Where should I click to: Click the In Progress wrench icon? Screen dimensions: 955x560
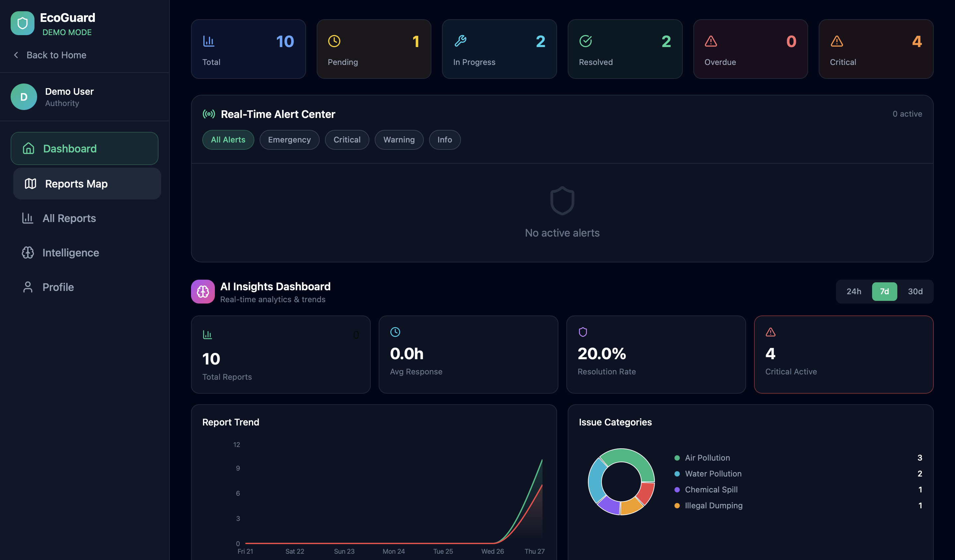461,41
